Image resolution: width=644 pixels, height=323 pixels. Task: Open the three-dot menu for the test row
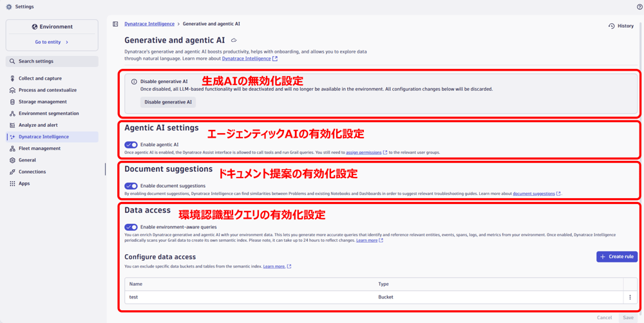(x=630, y=297)
